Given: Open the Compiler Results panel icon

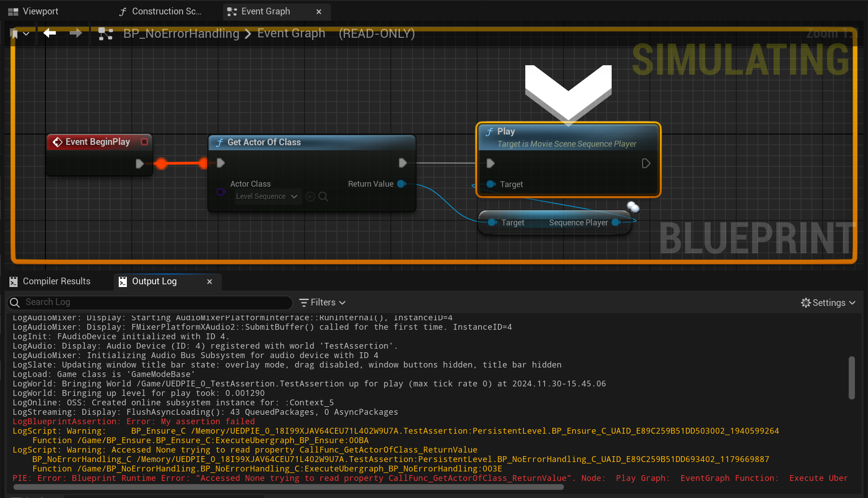Looking at the screenshot, I should coord(13,281).
